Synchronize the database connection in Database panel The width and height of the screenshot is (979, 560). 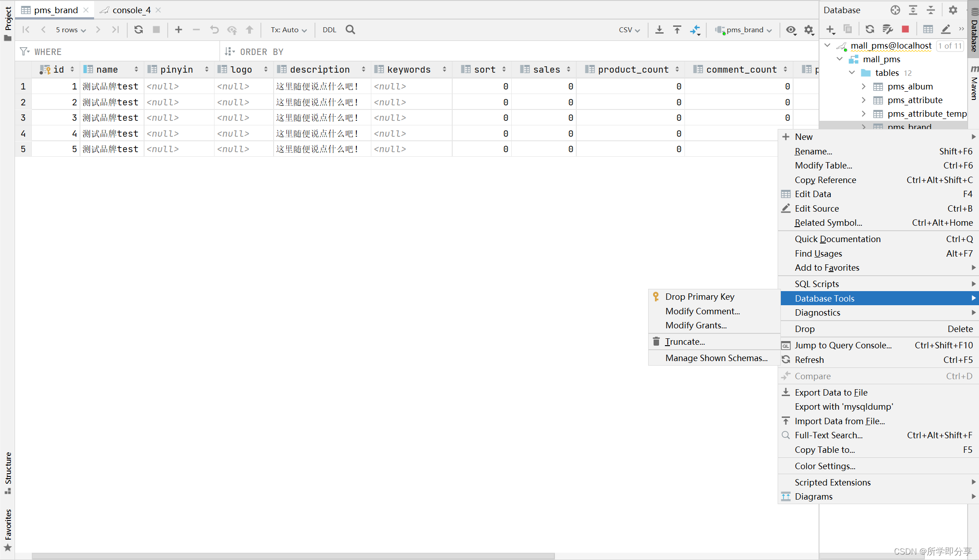click(869, 29)
